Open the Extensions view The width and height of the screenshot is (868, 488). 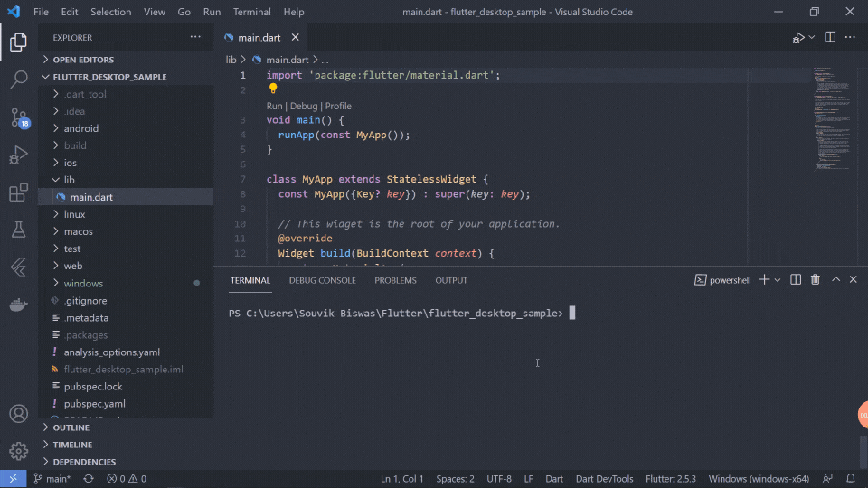pyautogui.click(x=18, y=192)
